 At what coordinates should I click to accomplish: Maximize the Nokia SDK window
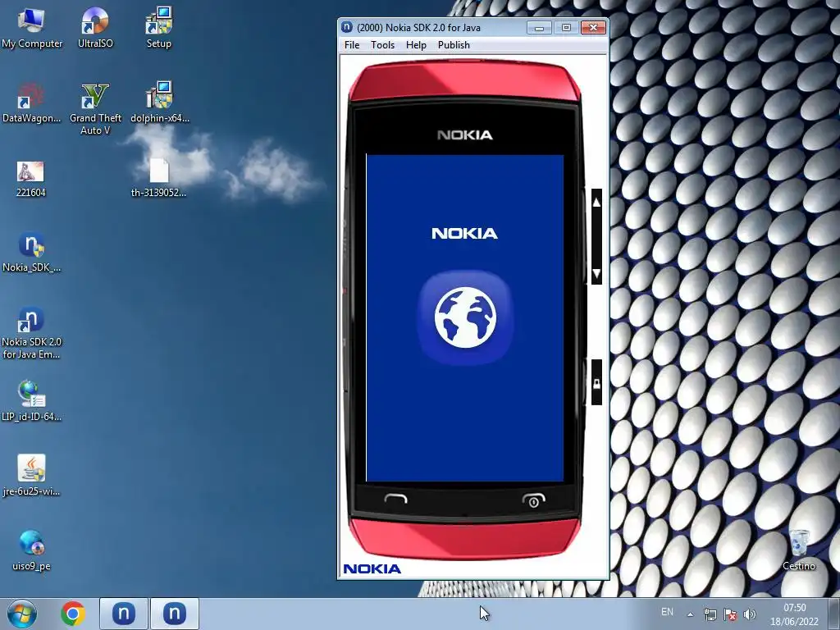[x=566, y=27]
